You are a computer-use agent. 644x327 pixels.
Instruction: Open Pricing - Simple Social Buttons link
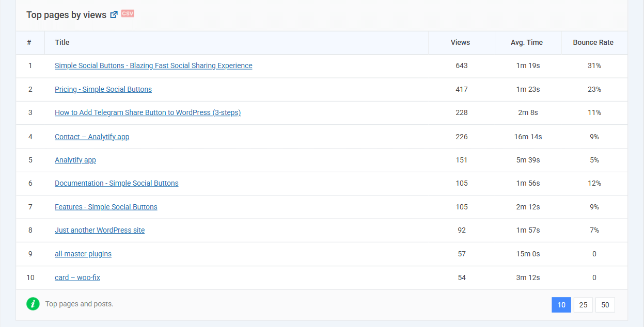(103, 89)
